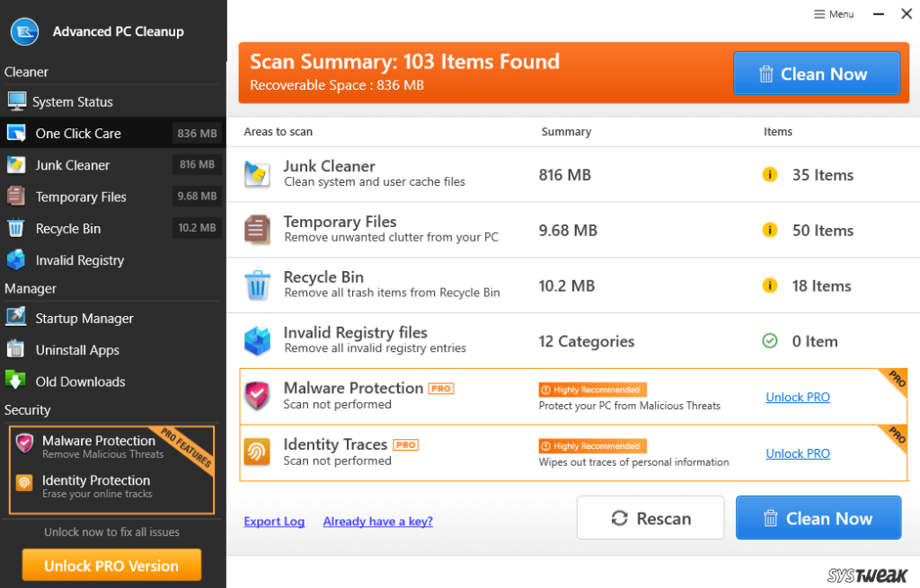This screenshot has height=588, width=920.
Task: Click the Junk Cleaner row title
Action: tap(329, 166)
